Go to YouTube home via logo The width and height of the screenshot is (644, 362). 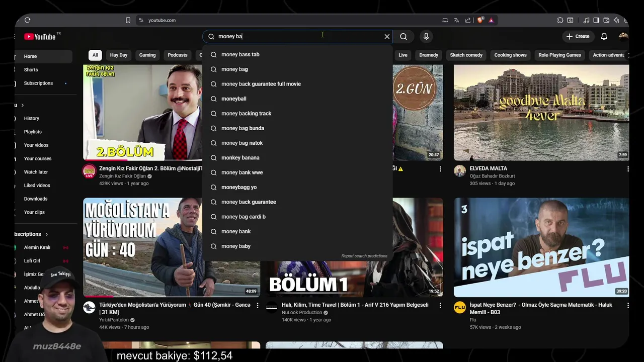(x=40, y=36)
